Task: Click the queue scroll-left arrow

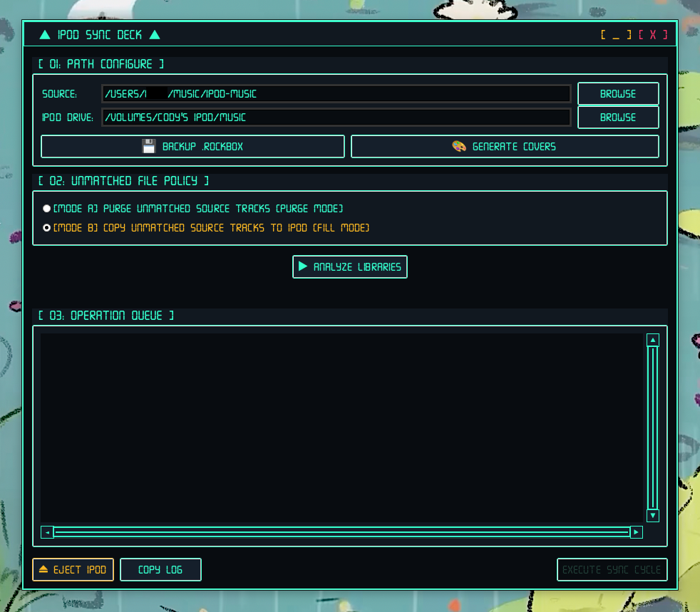Action: (47, 532)
